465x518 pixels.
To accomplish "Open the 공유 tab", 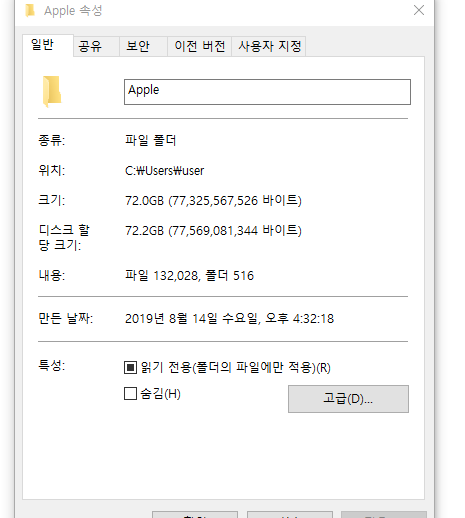I will point(96,46).
